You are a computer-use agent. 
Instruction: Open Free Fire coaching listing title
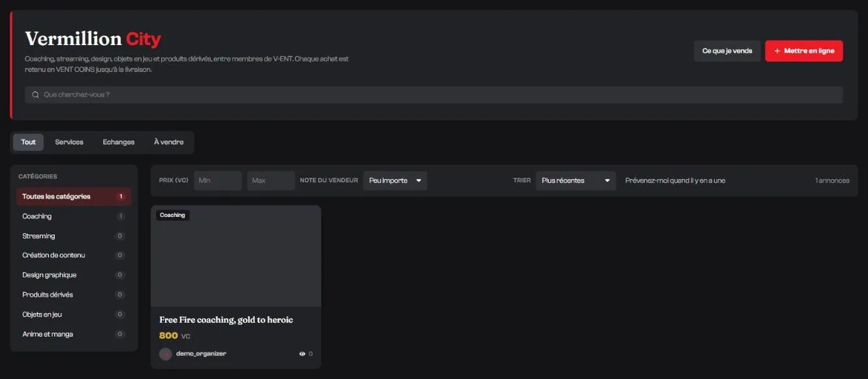point(226,320)
